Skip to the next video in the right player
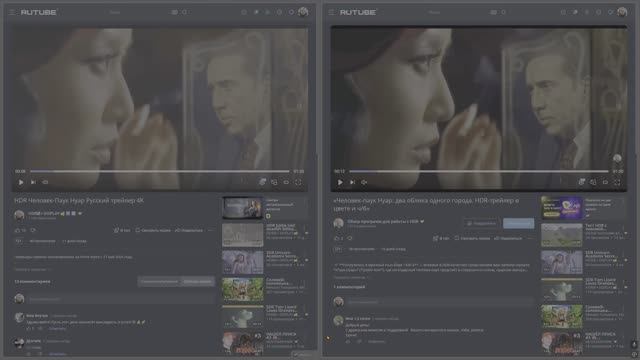640x360 pixels. 352,182
